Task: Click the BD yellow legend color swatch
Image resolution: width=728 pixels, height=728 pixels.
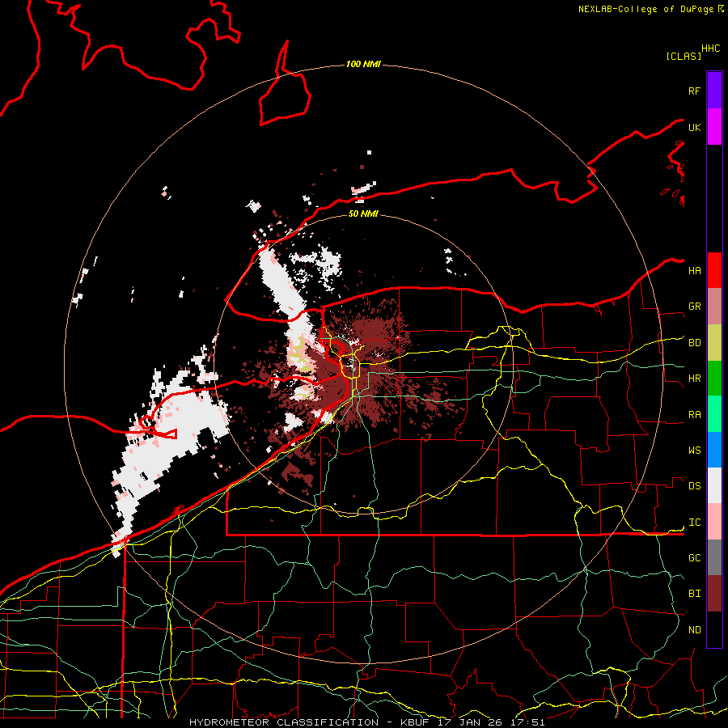Action: tap(714, 343)
